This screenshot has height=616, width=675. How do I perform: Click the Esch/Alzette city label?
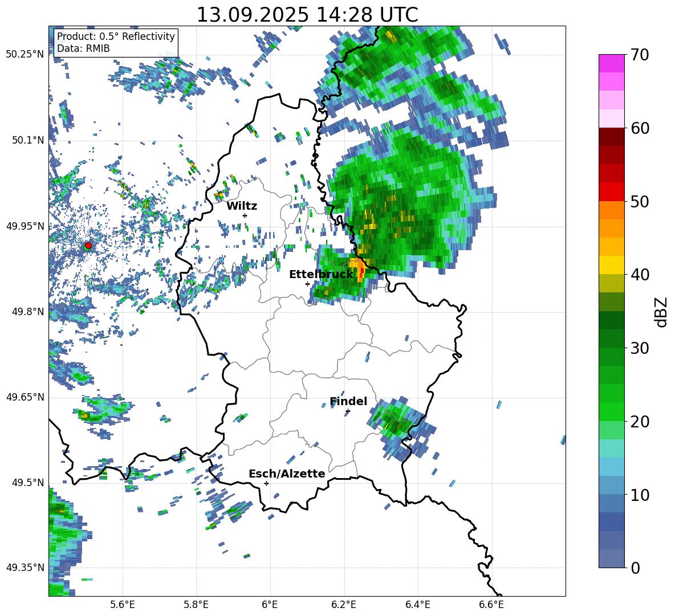(287, 474)
